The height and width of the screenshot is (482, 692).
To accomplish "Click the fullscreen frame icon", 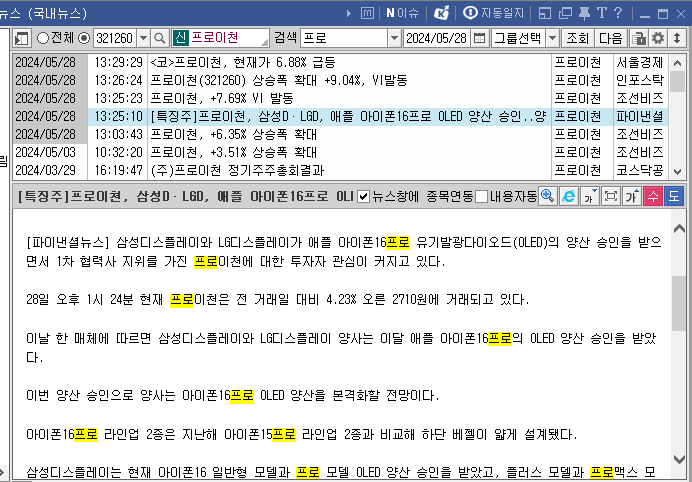I will [x=611, y=196].
